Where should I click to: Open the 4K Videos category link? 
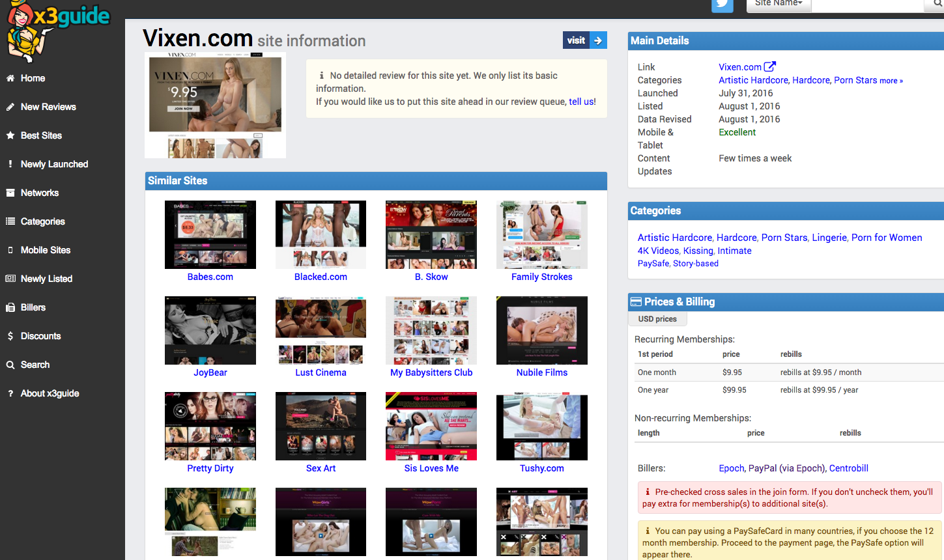[658, 251]
